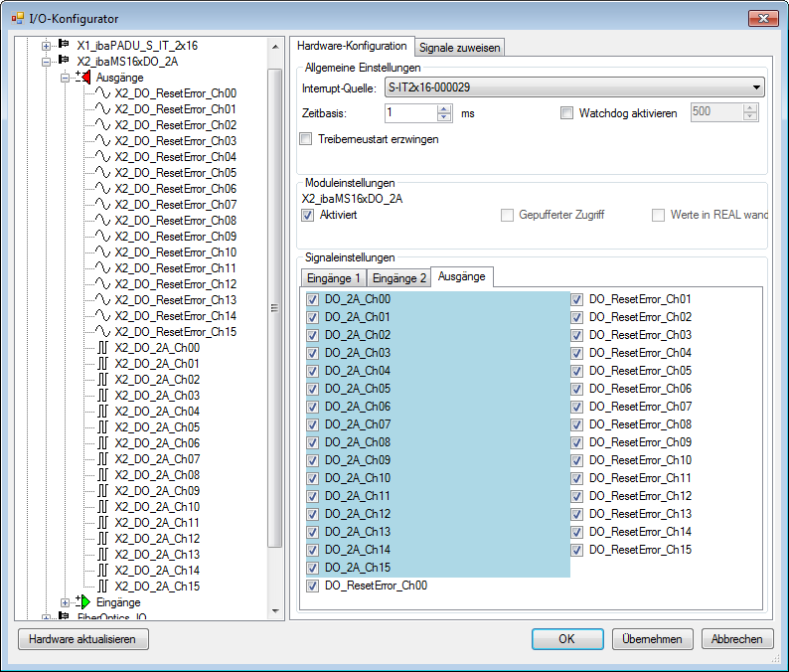Click the module flag icon of X2_ibaMS16xDO_2A
Screen dimensions: 789x672
tap(64, 61)
